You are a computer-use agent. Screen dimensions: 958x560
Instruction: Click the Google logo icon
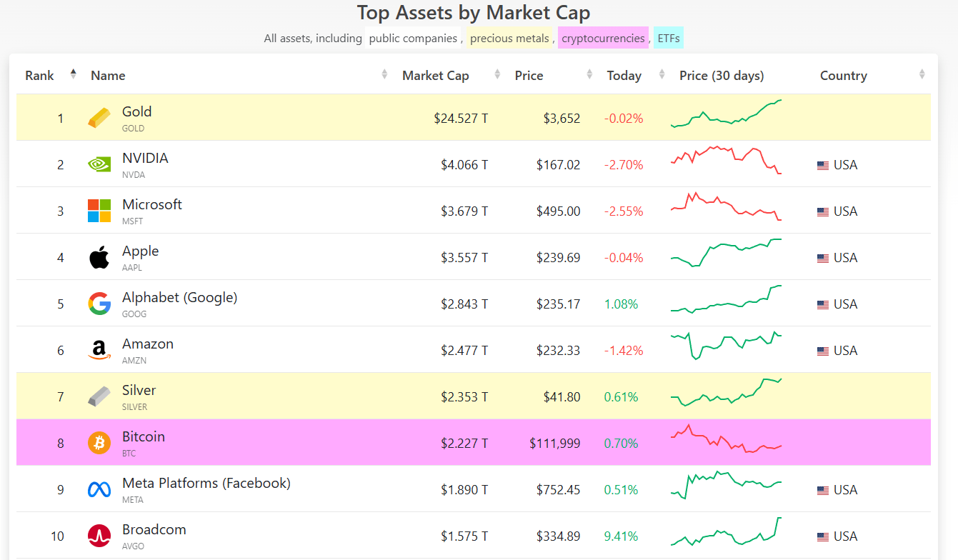(99, 304)
